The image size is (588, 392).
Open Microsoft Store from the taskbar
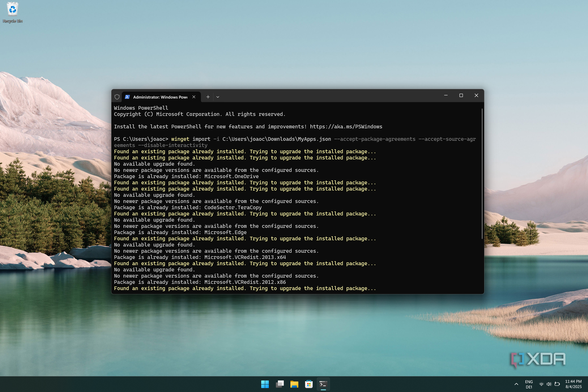coord(308,384)
